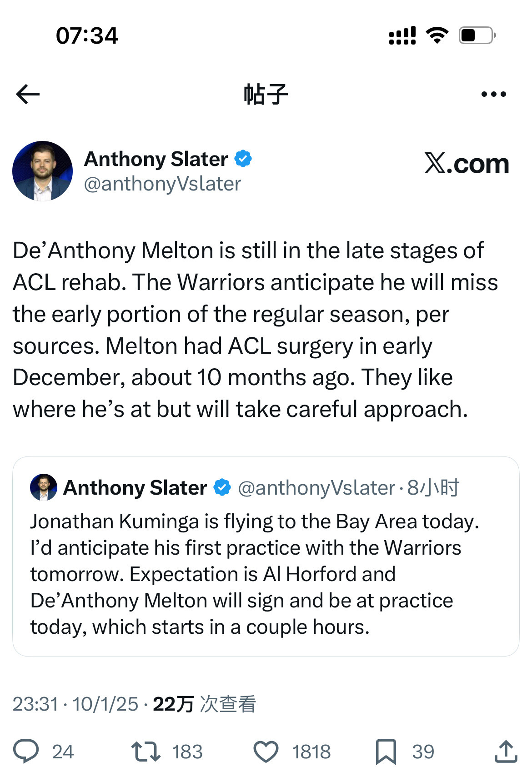Open Anthony Slater's large profile photo

tap(42, 171)
